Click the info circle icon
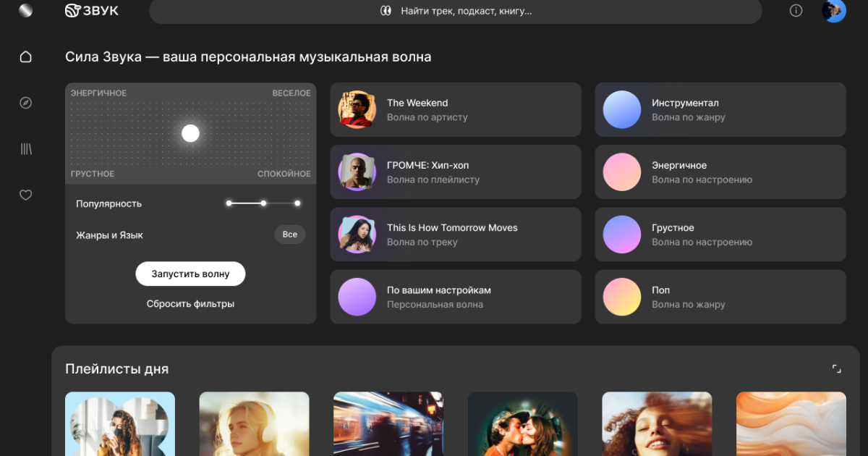 coord(796,11)
